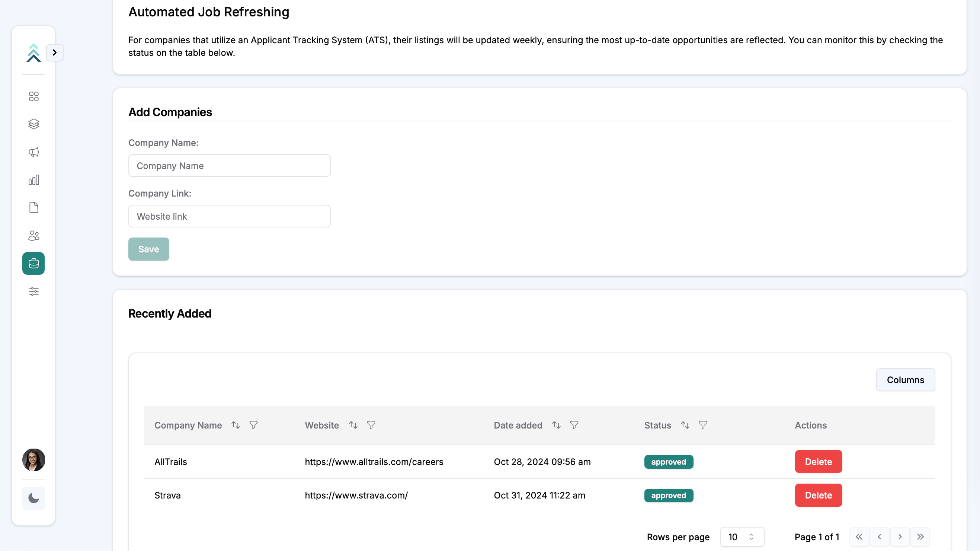Screen dimensions: 980x551
Task: Sort the table by Status
Action: click(685, 425)
